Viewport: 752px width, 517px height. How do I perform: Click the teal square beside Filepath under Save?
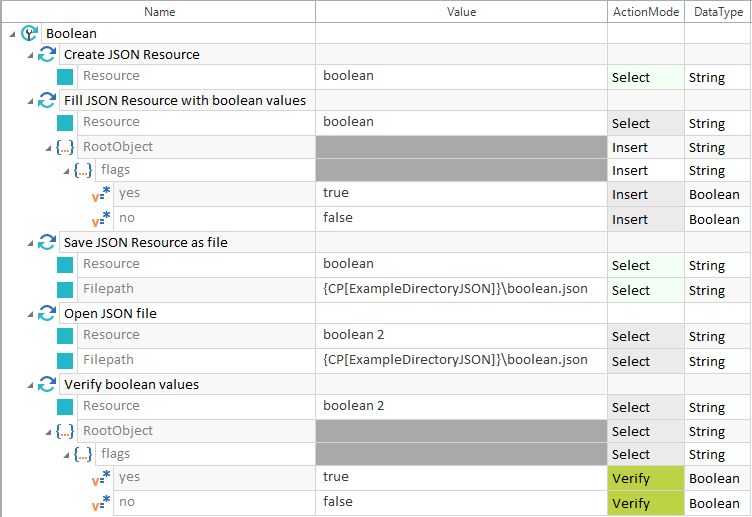65,289
